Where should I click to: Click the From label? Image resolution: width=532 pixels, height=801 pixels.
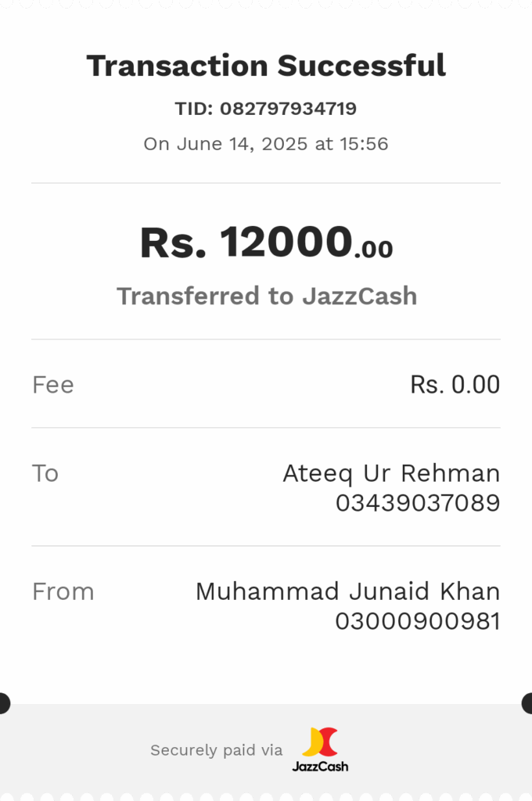pos(63,592)
